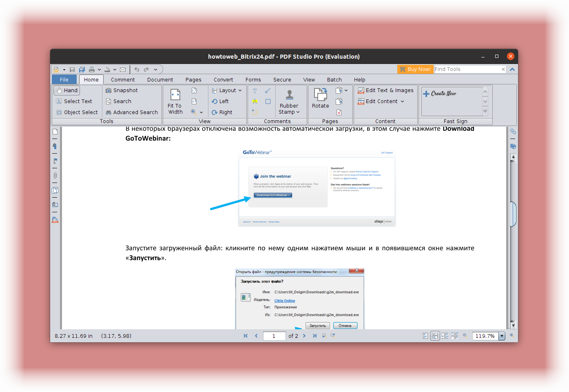
Task: Go to the first page
Action: click(x=246, y=336)
